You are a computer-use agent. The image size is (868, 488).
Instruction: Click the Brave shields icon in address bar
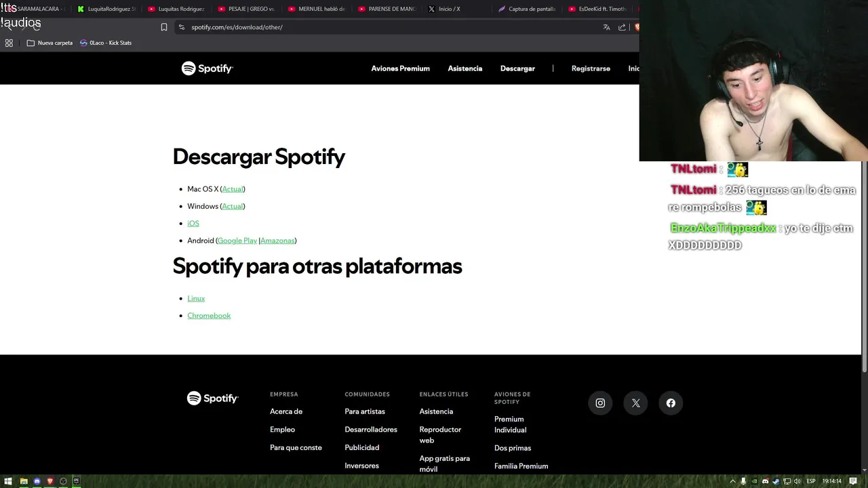tap(637, 27)
